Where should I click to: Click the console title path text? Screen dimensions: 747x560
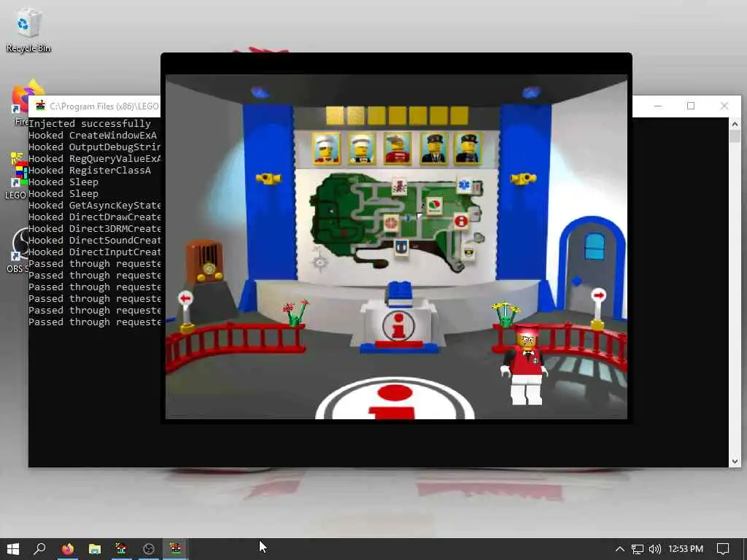[104, 106]
